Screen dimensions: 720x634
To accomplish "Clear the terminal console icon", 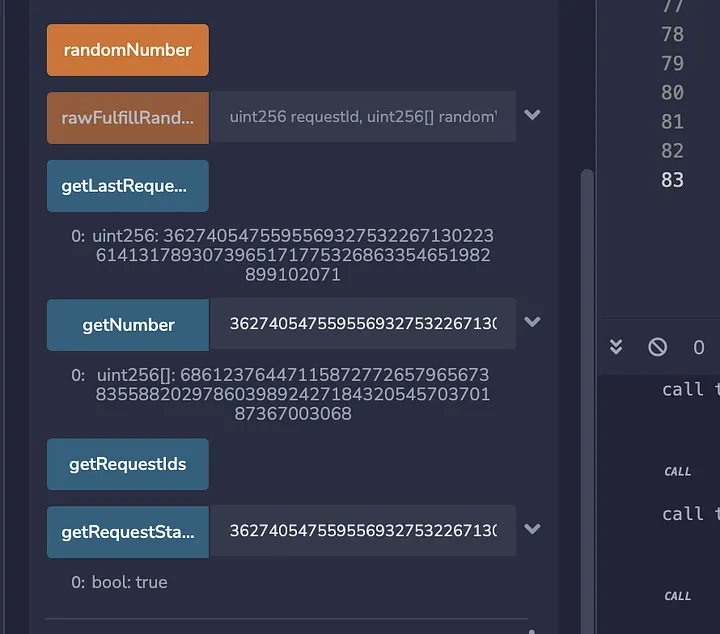I will pos(657,347).
